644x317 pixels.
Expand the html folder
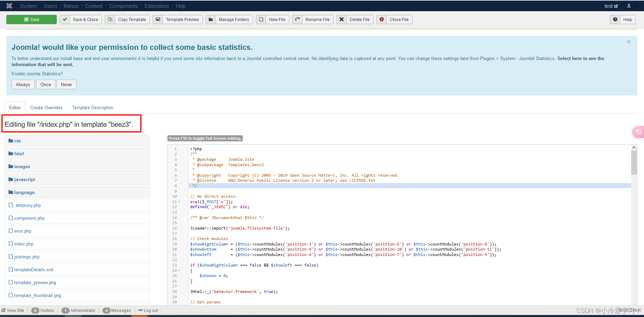coord(77,154)
